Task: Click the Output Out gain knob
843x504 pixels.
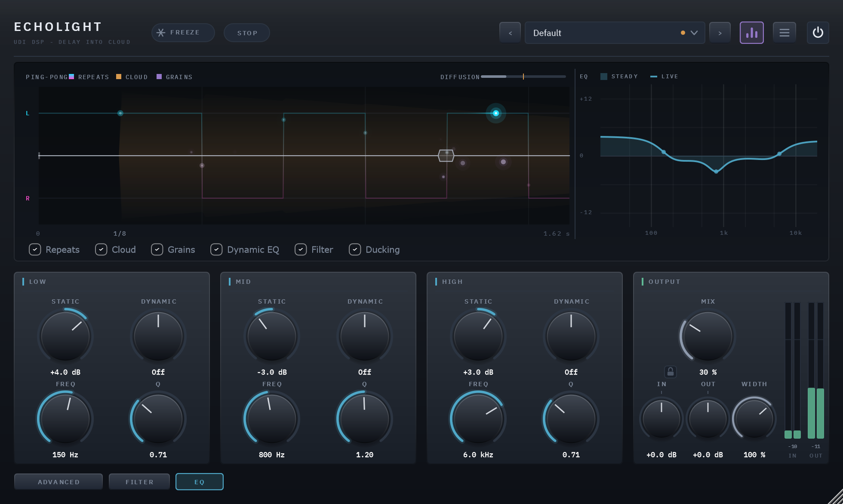Action: coord(708,418)
